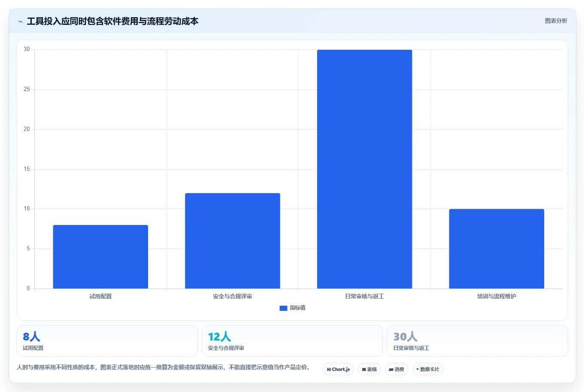This screenshot has width=585, height=392.
Task: Click the 试用配置 x-axis label
Action: point(100,296)
